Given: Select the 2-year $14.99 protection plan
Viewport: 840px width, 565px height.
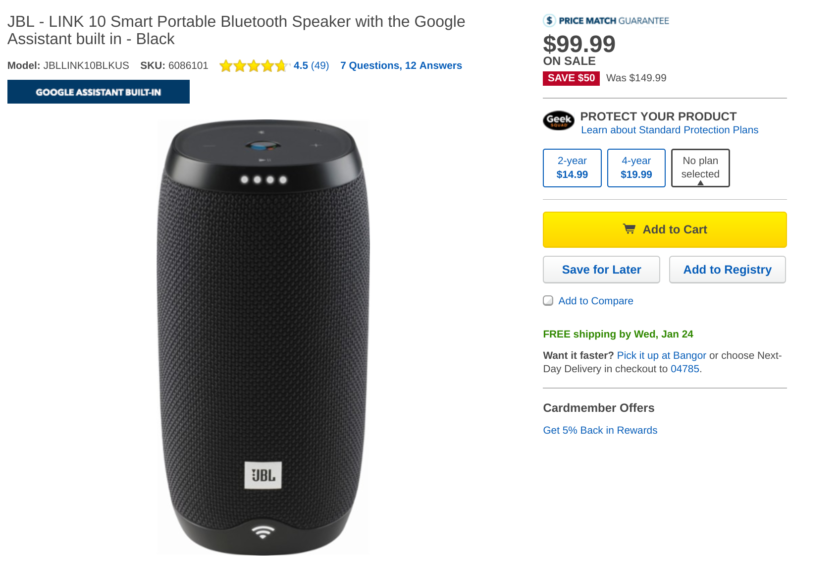Looking at the screenshot, I should click(x=572, y=168).
